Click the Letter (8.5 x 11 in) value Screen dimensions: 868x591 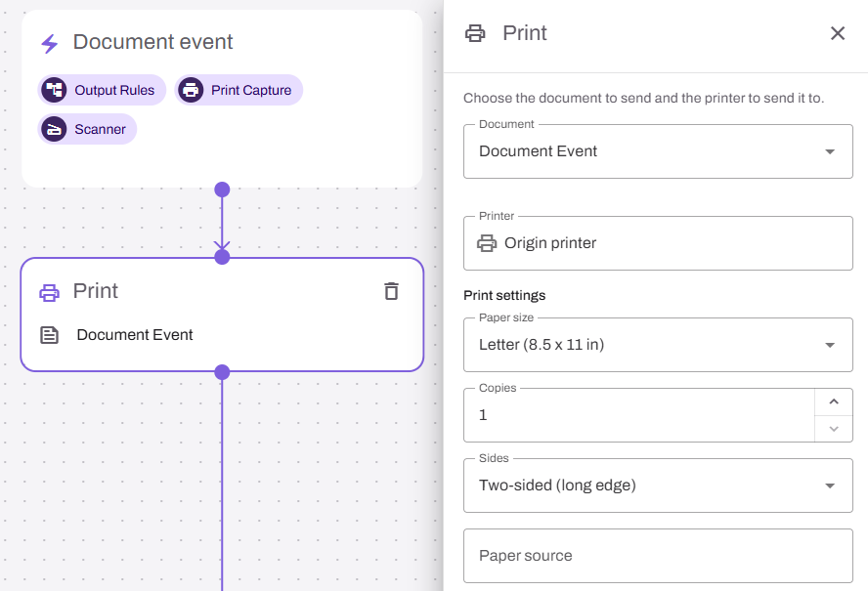tap(542, 345)
